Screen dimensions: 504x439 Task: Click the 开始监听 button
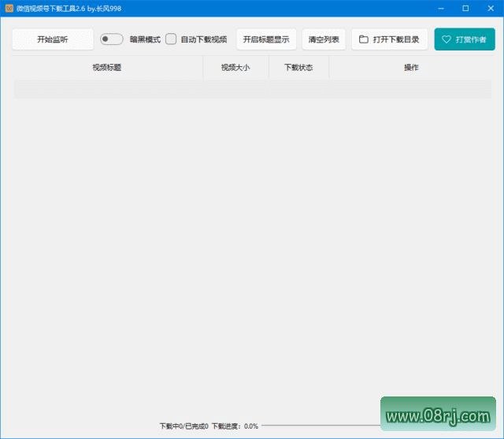[53, 39]
